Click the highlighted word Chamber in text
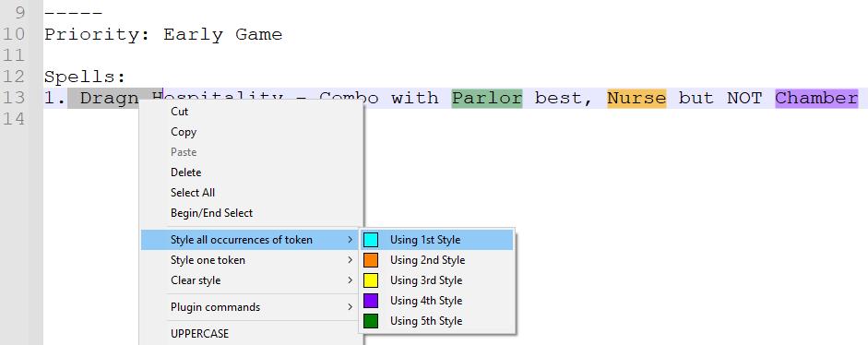This screenshot has height=345, width=868. pos(816,98)
